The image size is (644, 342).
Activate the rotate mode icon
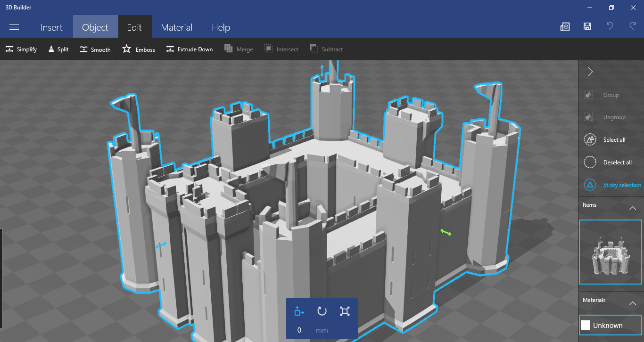click(322, 311)
